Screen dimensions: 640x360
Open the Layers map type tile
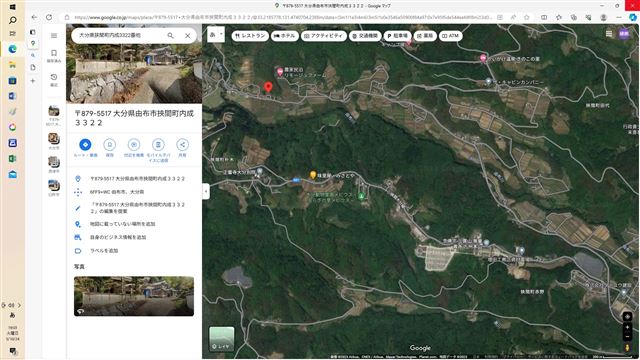[x=222, y=339]
